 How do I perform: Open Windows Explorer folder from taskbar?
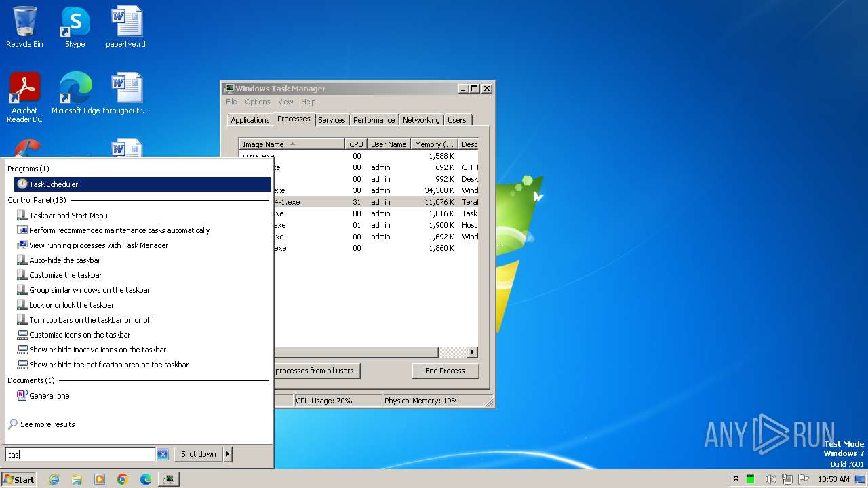pos(77,479)
